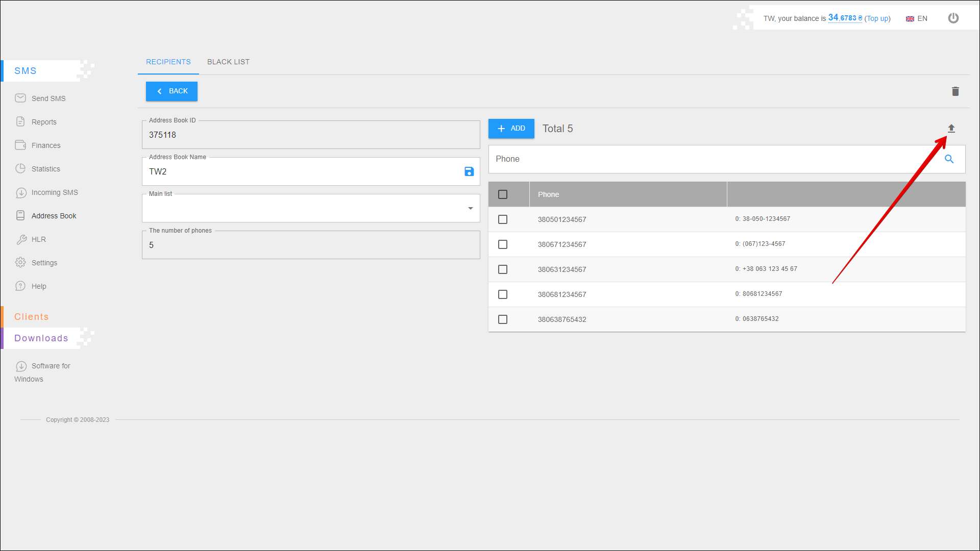This screenshot has width=980, height=551.
Task: Click the Top up link
Action: [x=877, y=18]
